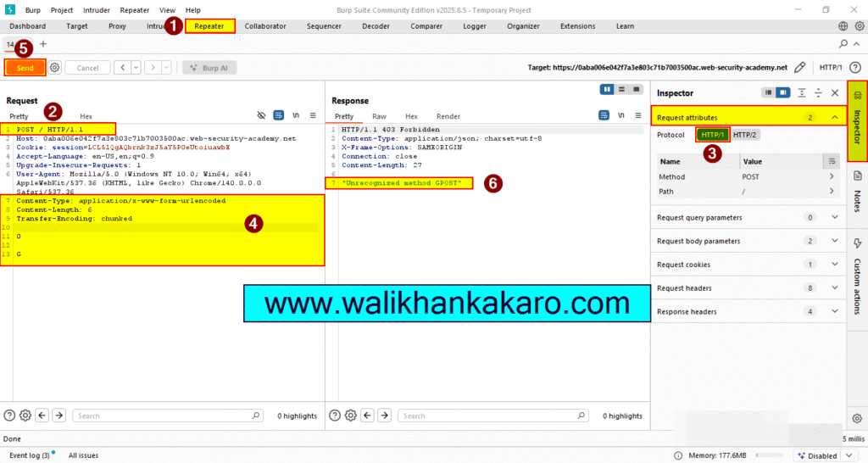Click the Cancel button
Viewport: 868px width, 463px height.
(87, 68)
